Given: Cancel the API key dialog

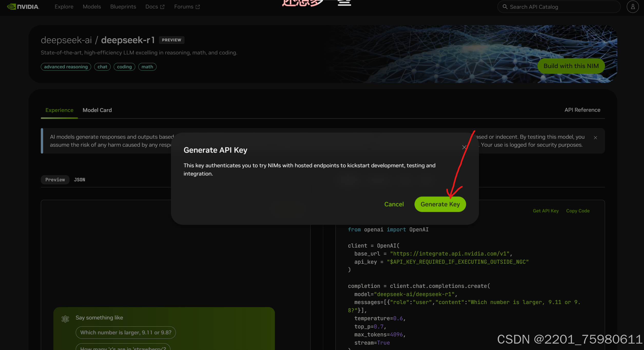Looking at the screenshot, I should pyautogui.click(x=394, y=204).
